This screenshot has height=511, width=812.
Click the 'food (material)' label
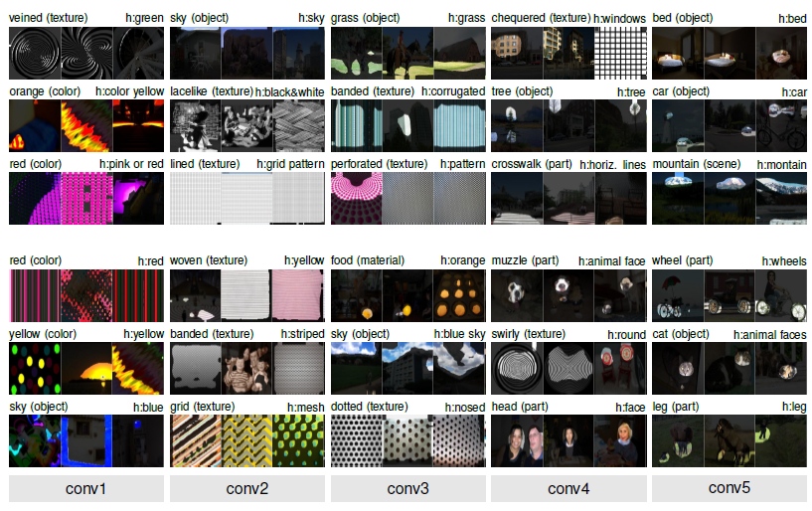[x=368, y=260]
